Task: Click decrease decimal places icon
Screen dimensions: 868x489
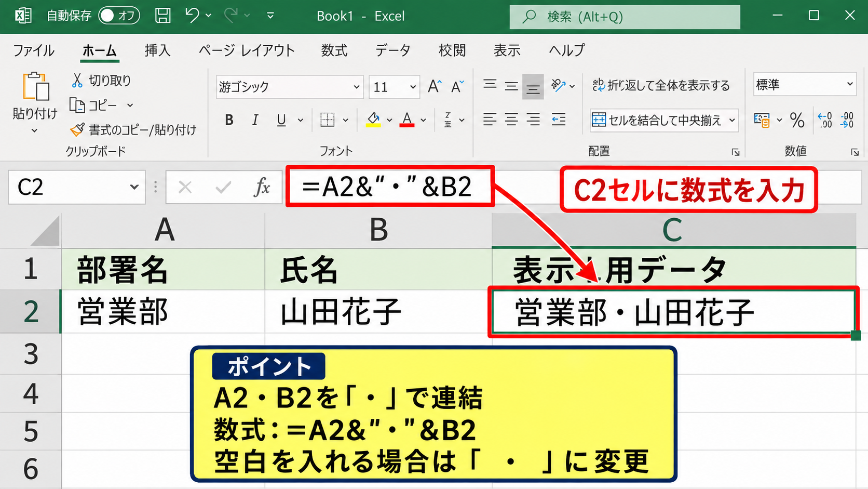Action: [847, 120]
